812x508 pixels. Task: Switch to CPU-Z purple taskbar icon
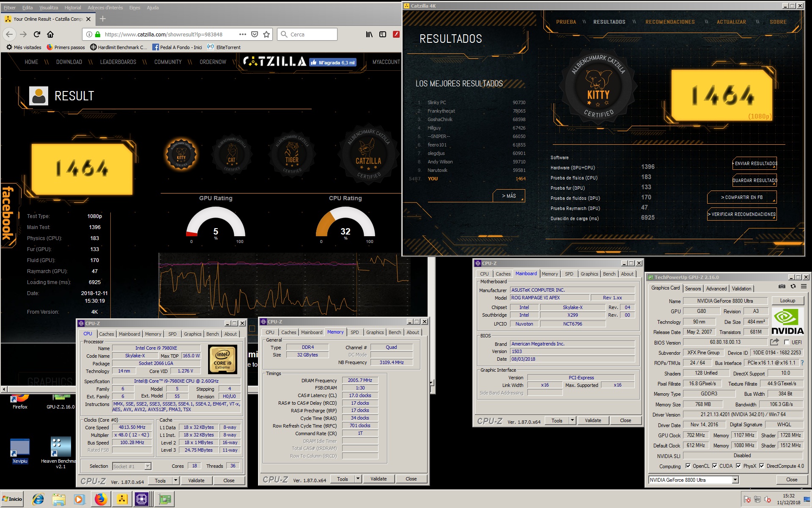pyautogui.click(x=142, y=500)
